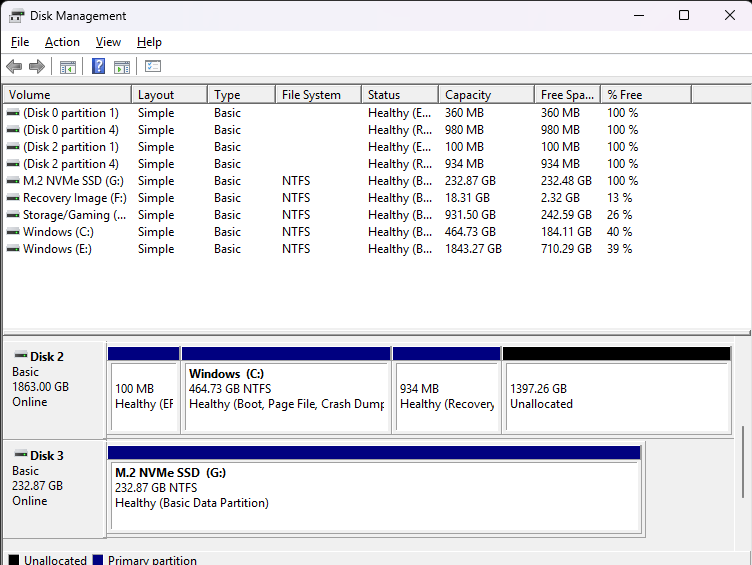The height and width of the screenshot is (565, 752).
Task: Click drive icon beside Windows (C:) row
Action: pos(13,232)
